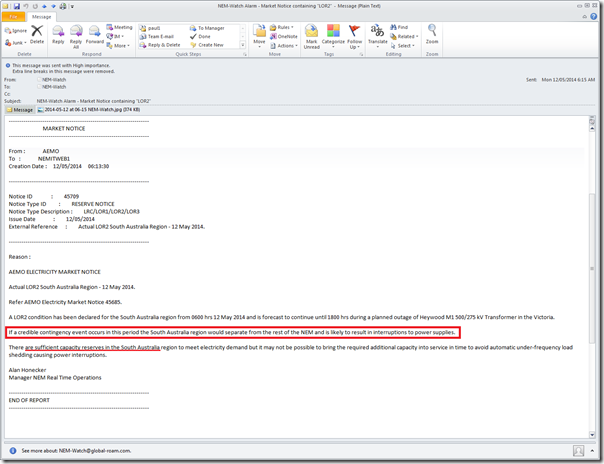Viewport: 604px width, 464px height.
Task: Open the Select dropdown in Editing group
Action: click(x=403, y=46)
